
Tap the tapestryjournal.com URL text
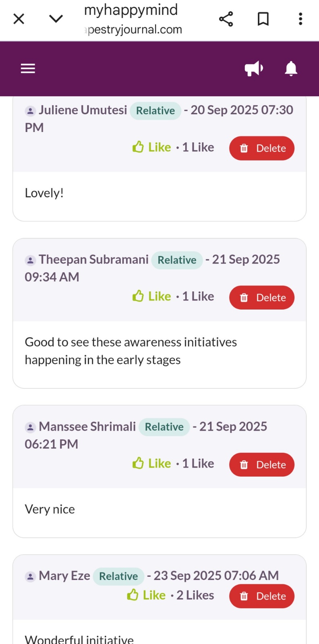click(135, 29)
